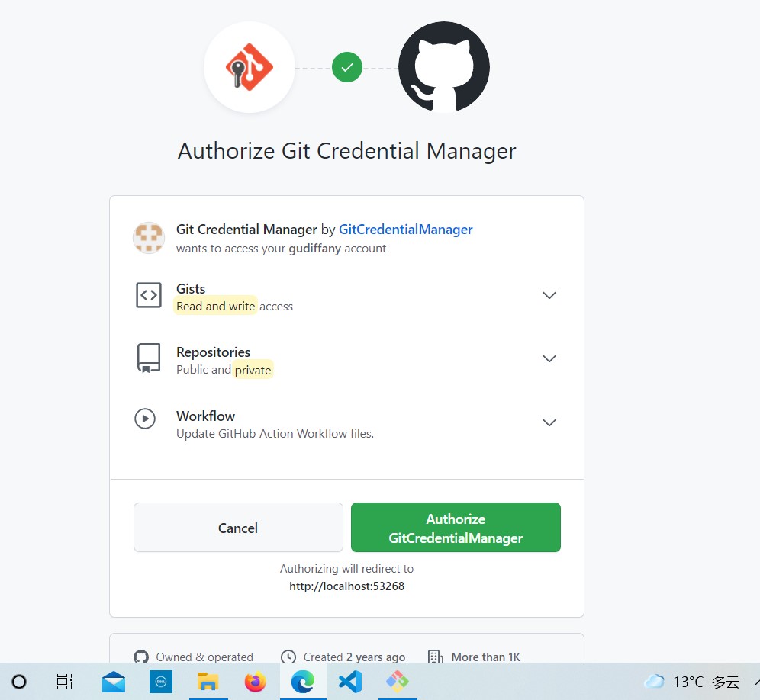Click the Git Credential Manager key logo
760x700 pixels.
(249, 67)
